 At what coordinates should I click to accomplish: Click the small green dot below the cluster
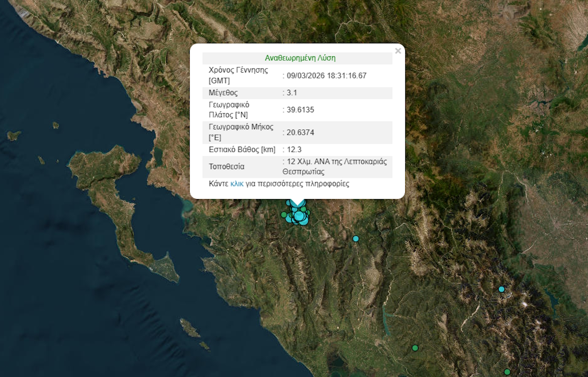[x=299, y=223]
